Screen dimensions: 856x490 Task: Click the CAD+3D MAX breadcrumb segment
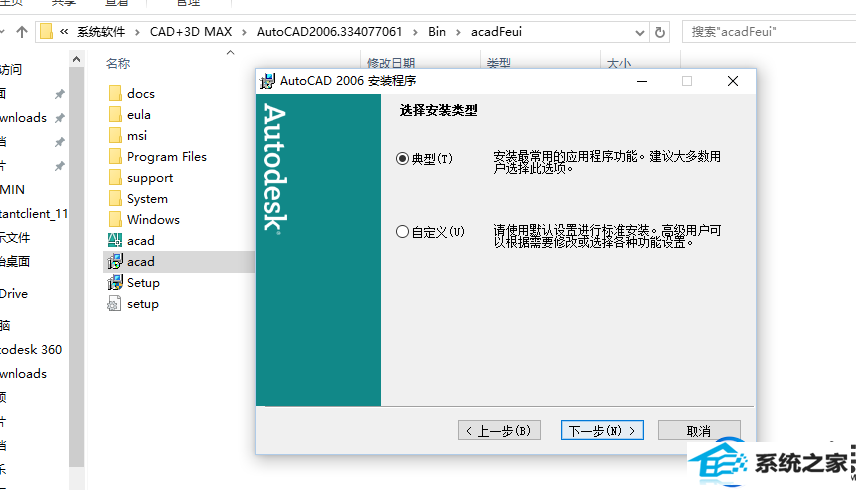coord(191,32)
